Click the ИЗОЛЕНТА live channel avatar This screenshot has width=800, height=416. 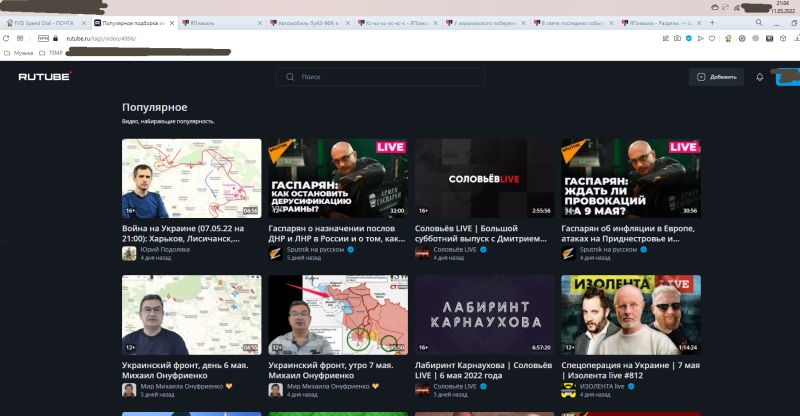coord(568,390)
